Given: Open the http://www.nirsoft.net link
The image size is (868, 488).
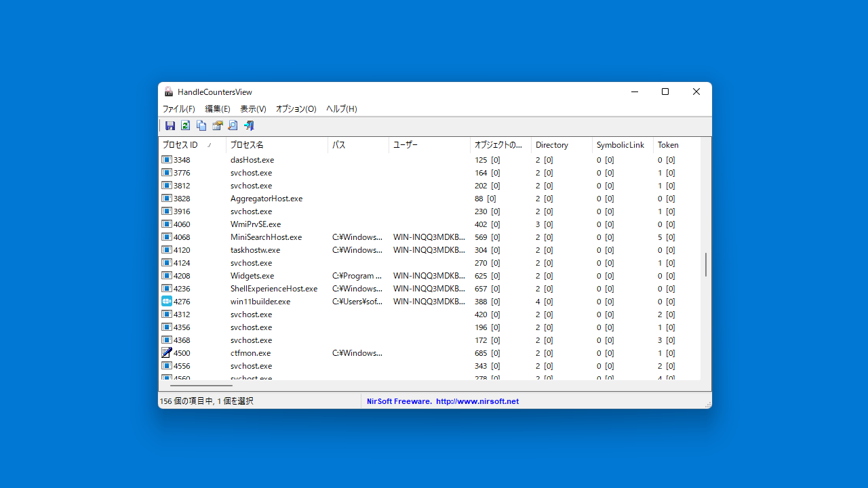Looking at the screenshot, I should tap(477, 401).
